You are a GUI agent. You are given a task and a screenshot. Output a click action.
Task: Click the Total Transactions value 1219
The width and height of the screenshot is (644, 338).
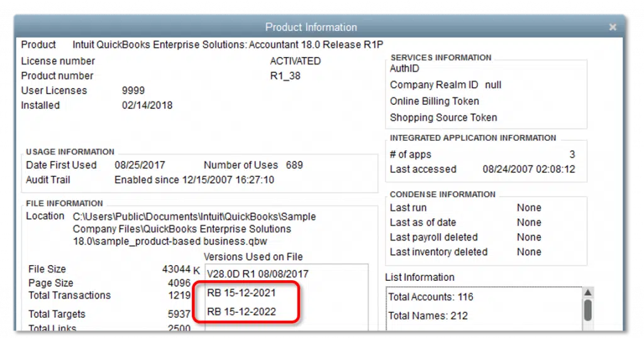(179, 295)
